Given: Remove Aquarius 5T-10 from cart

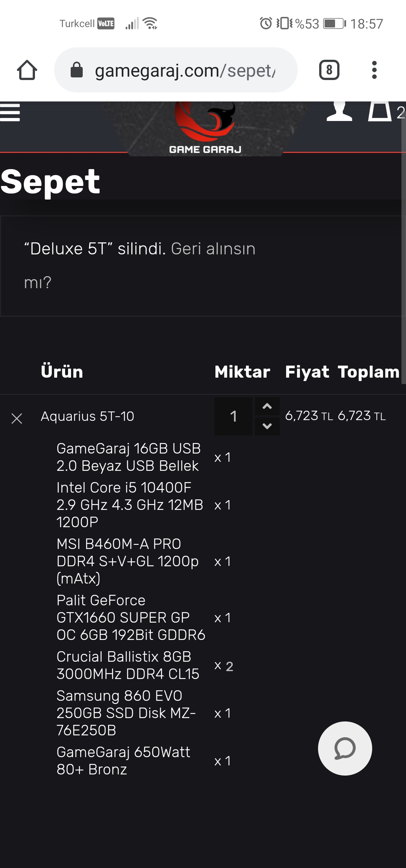Looking at the screenshot, I should pos(17,418).
